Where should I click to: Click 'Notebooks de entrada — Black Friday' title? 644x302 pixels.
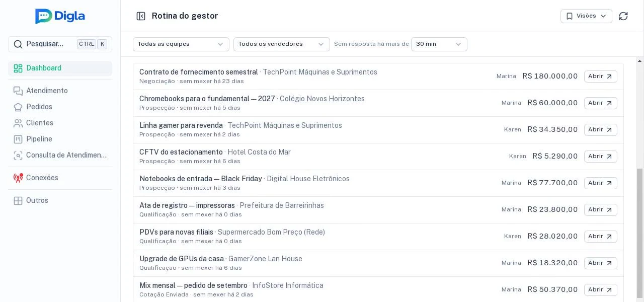(201, 179)
